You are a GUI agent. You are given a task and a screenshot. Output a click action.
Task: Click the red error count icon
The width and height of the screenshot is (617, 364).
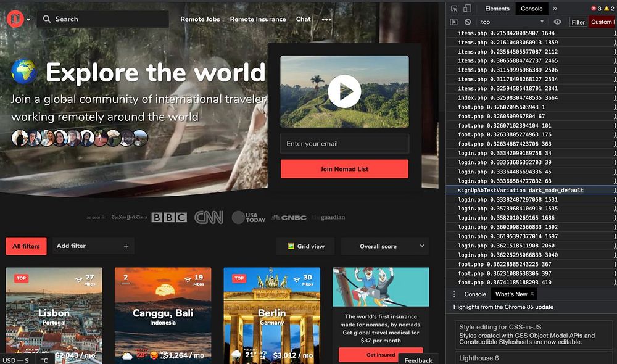click(594, 8)
